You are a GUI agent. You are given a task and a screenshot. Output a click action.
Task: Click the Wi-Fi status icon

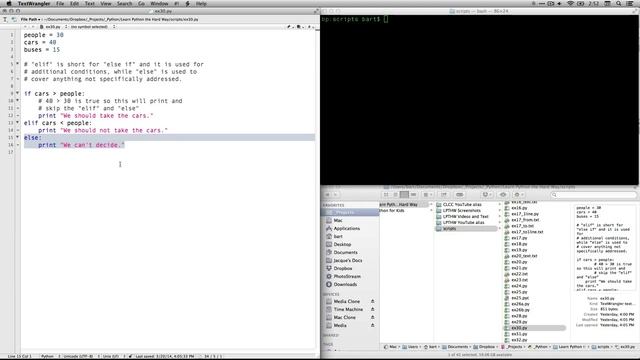[x=570, y=4]
